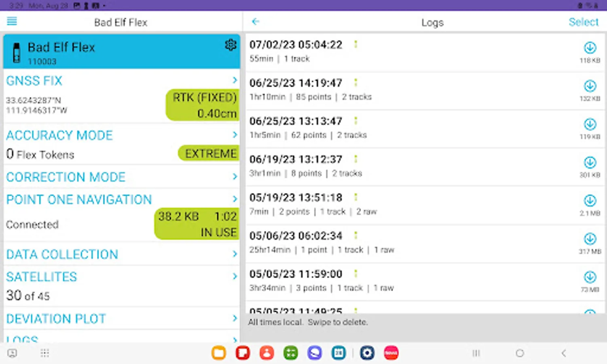Tap the EXTREME accuracy badge
The width and height of the screenshot is (607, 364).
pos(209,153)
